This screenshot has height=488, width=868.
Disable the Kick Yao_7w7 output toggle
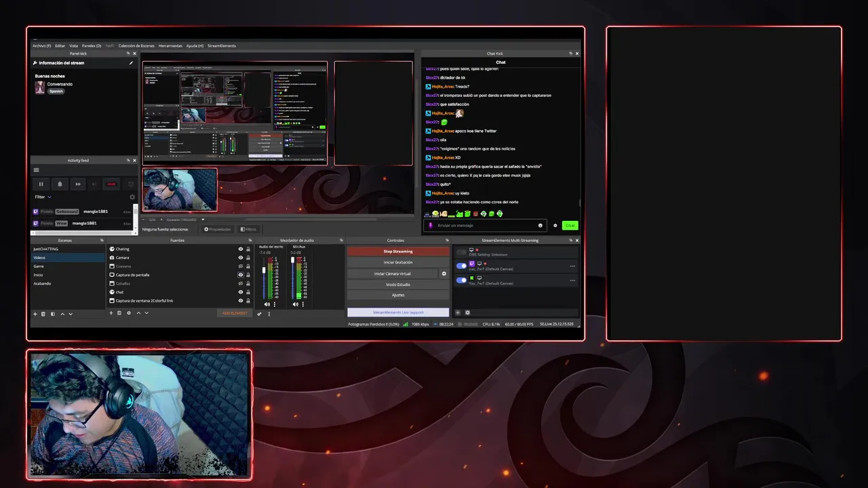pos(461,280)
